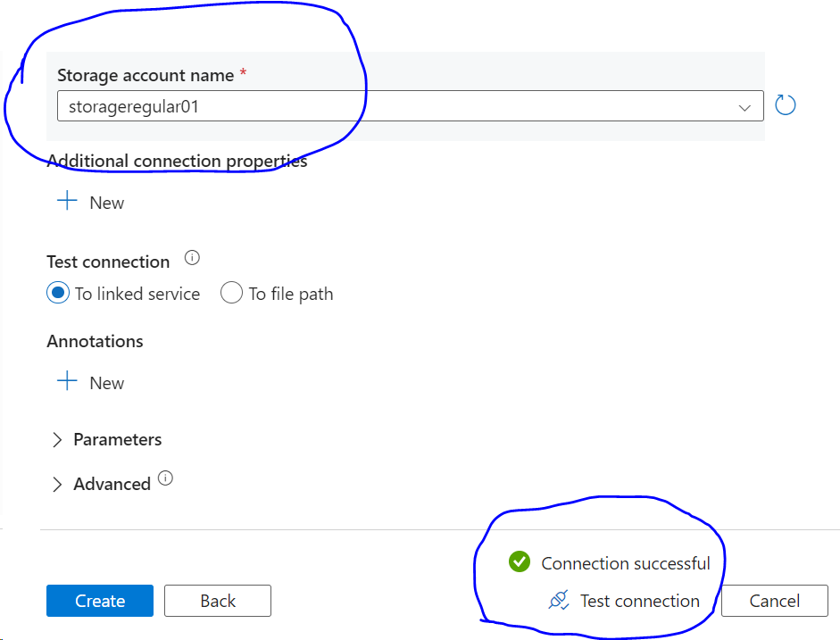840x640 pixels.
Task: Click the green Connection successful checkmark icon
Action: tap(520, 562)
